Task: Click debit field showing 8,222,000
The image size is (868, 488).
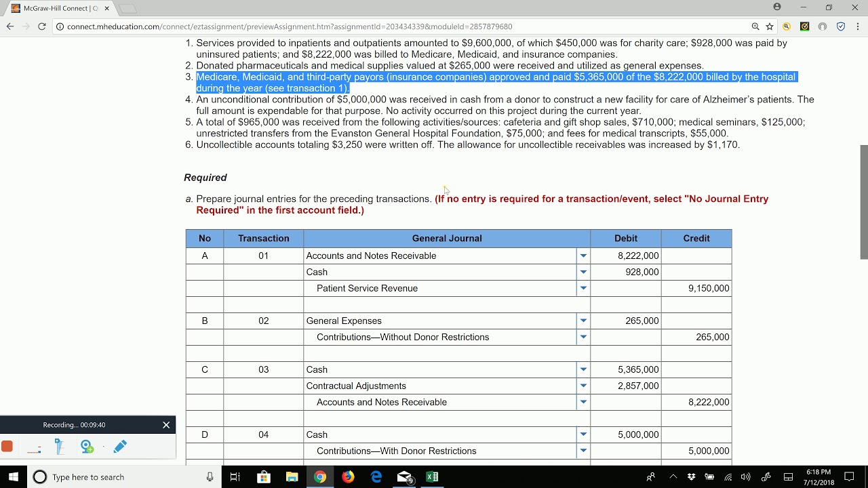Action: (626, 256)
